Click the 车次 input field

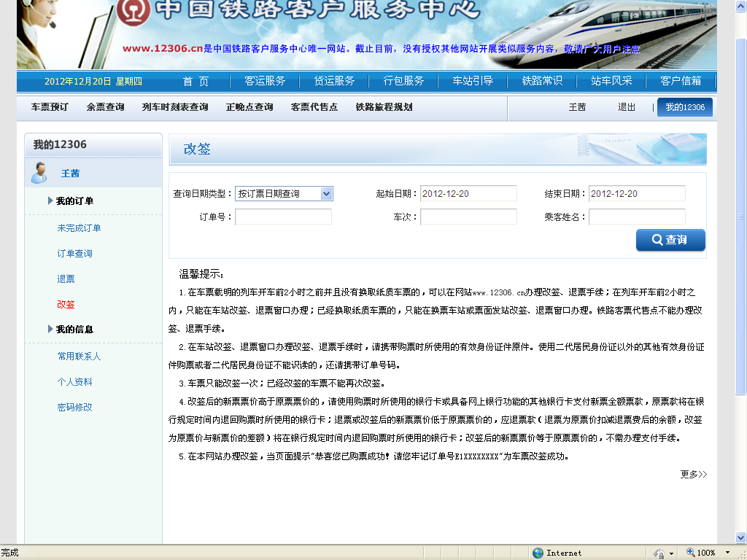click(468, 217)
